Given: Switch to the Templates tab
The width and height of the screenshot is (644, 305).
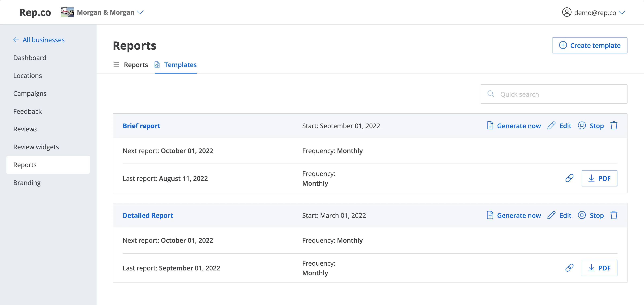Looking at the screenshot, I should 176,65.
